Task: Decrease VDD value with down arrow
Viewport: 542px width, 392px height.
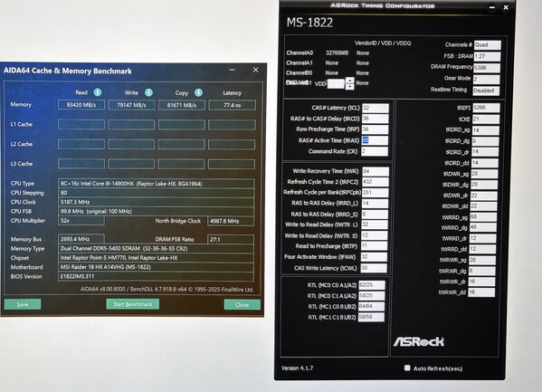Action: point(349,87)
